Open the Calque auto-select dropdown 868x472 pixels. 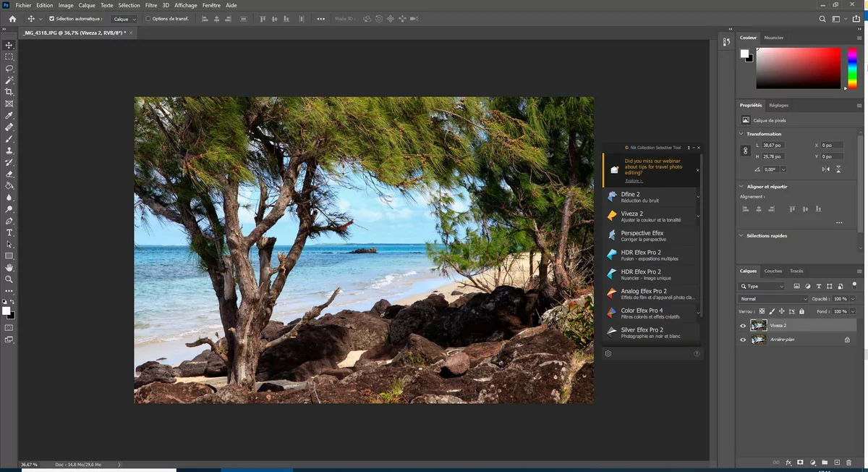click(124, 19)
